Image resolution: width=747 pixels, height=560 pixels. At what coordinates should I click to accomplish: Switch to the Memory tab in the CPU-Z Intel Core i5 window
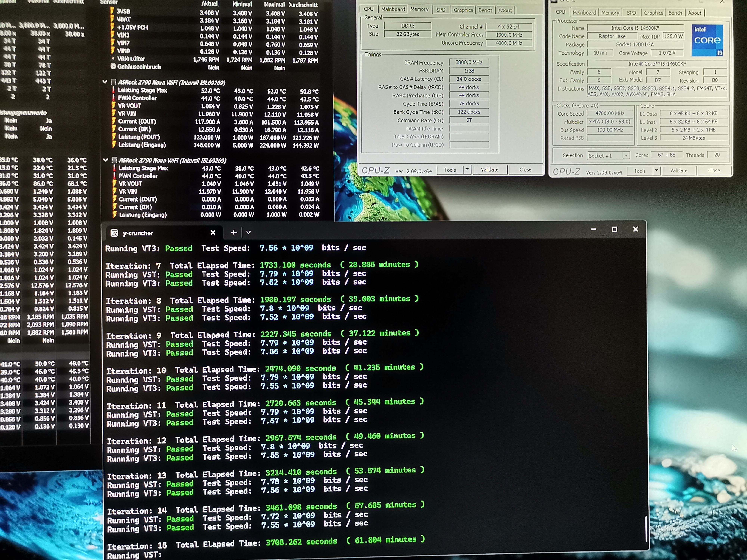(x=610, y=13)
